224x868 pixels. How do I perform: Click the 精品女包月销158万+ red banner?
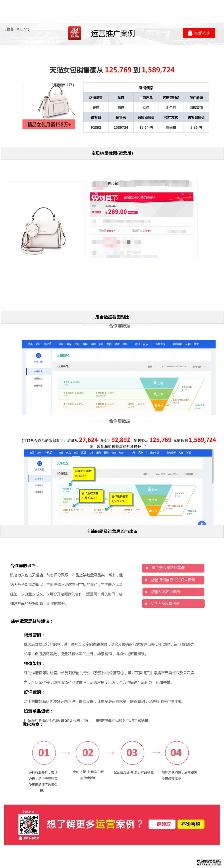[49, 124]
